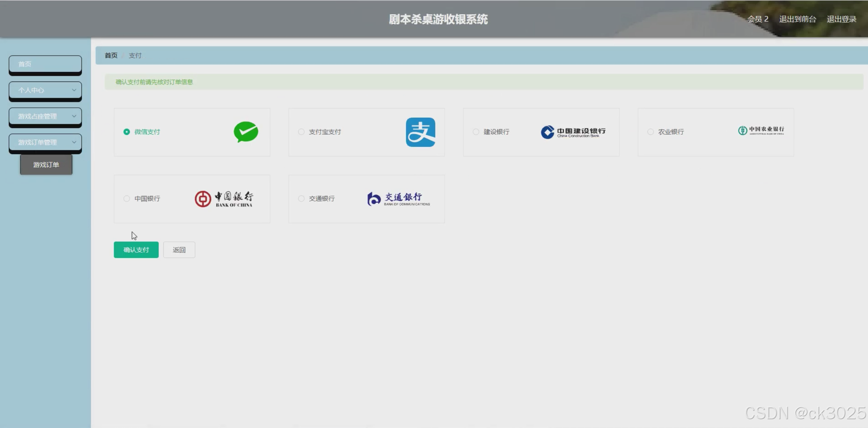Click the 确认支付 button
The width and height of the screenshot is (868, 428).
tap(136, 250)
